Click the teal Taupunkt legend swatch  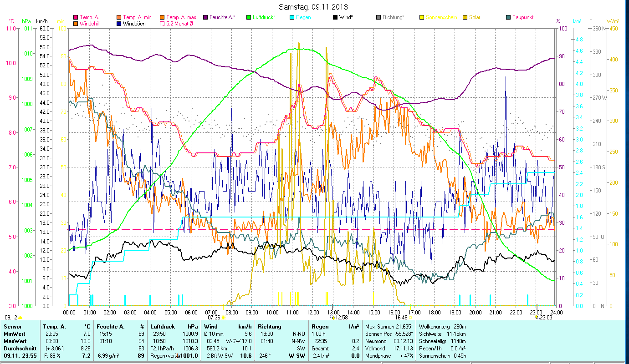click(x=508, y=17)
